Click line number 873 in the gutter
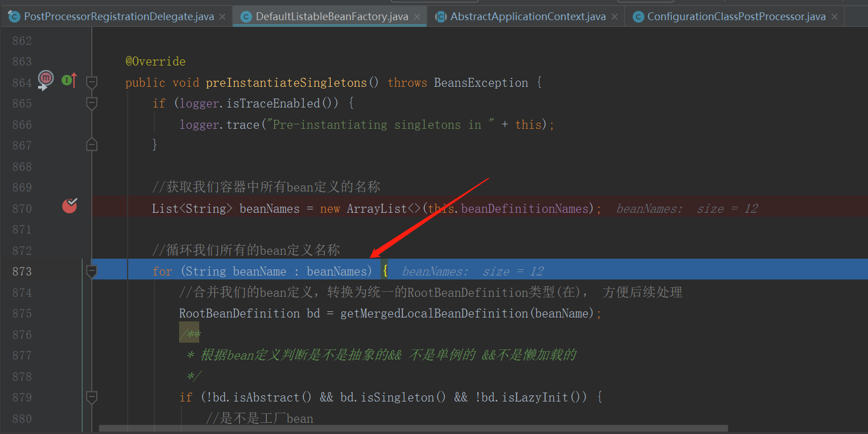The width and height of the screenshot is (868, 434). (x=22, y=272)
